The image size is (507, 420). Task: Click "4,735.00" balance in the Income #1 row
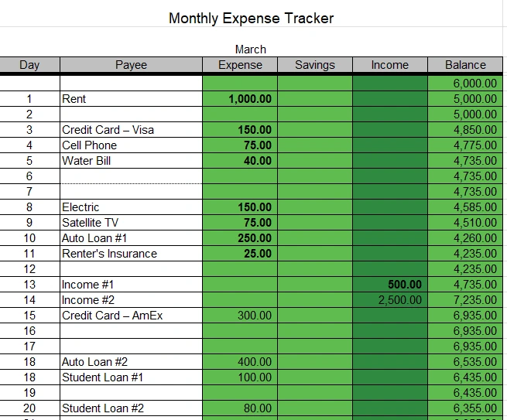tap(465, 285)
